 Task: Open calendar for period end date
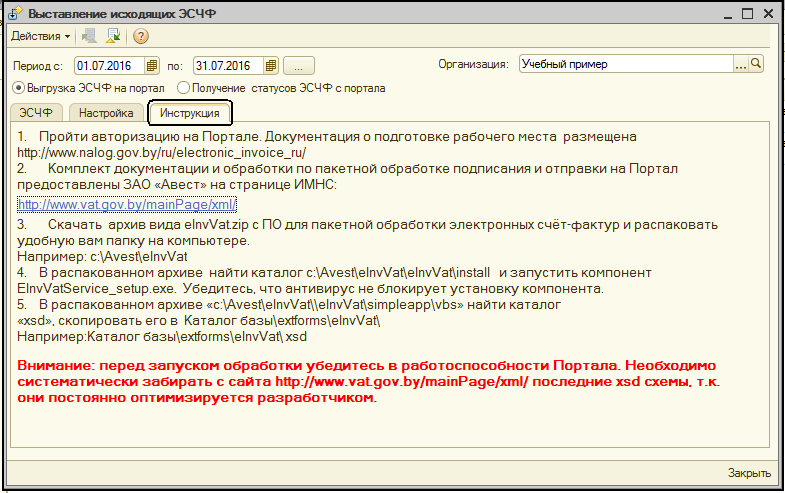tap(270, 65)
